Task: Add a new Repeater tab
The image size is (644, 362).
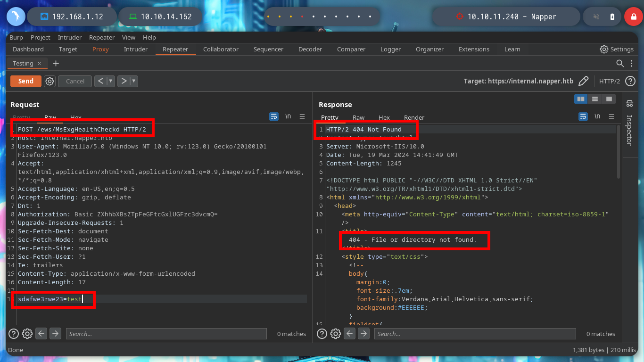Action: coord(56,63)
